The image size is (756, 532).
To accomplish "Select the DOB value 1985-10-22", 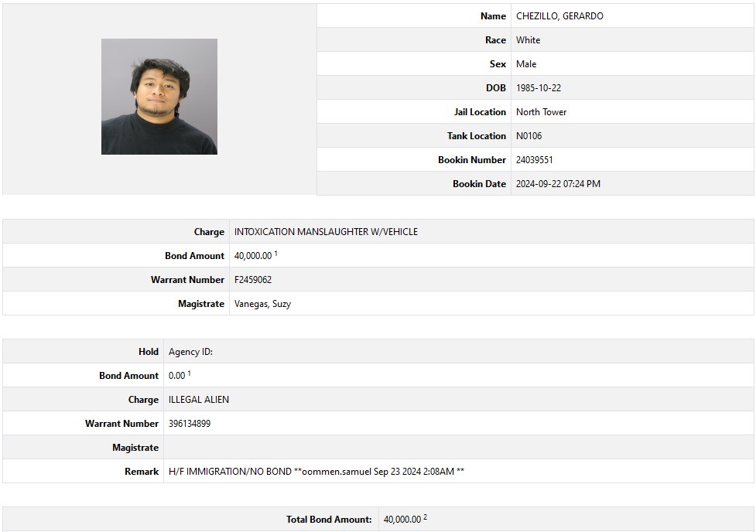I will point(539,88).
